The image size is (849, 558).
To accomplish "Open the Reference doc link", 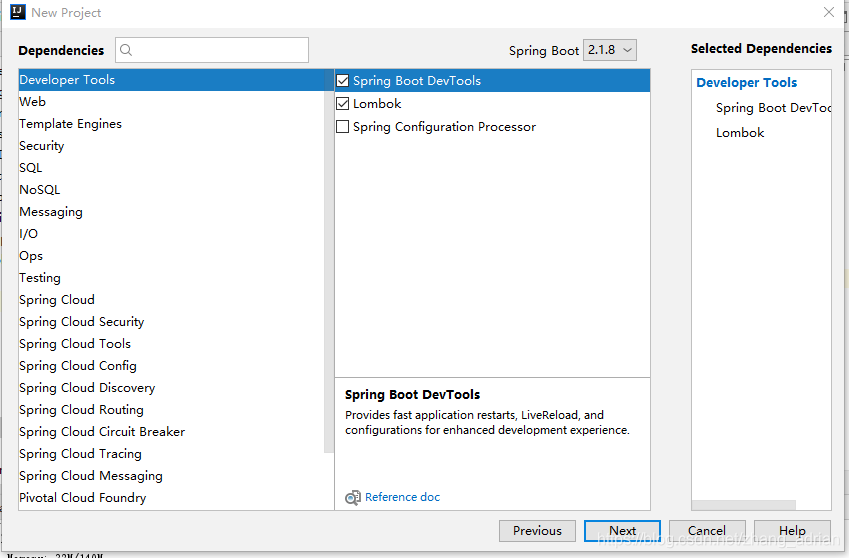I will point(402,497).
